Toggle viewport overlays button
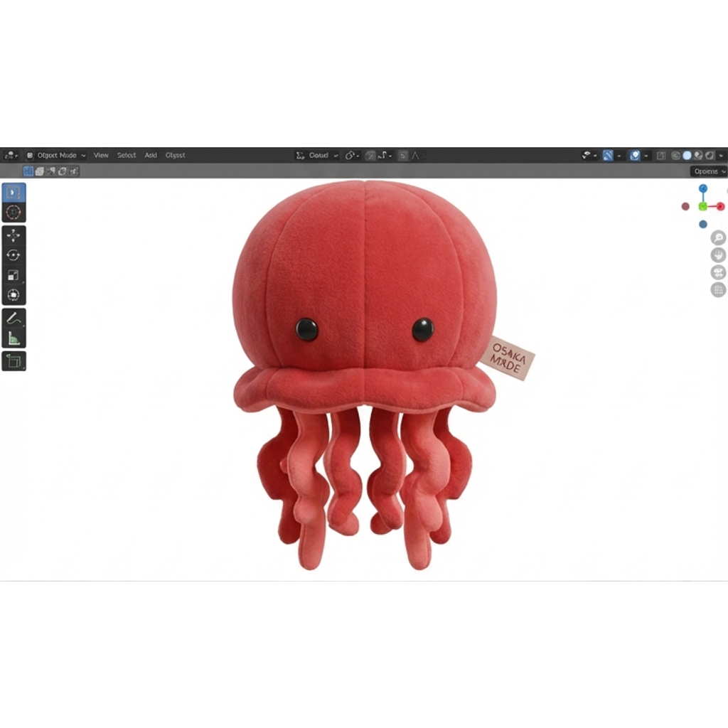 point(635,156)
